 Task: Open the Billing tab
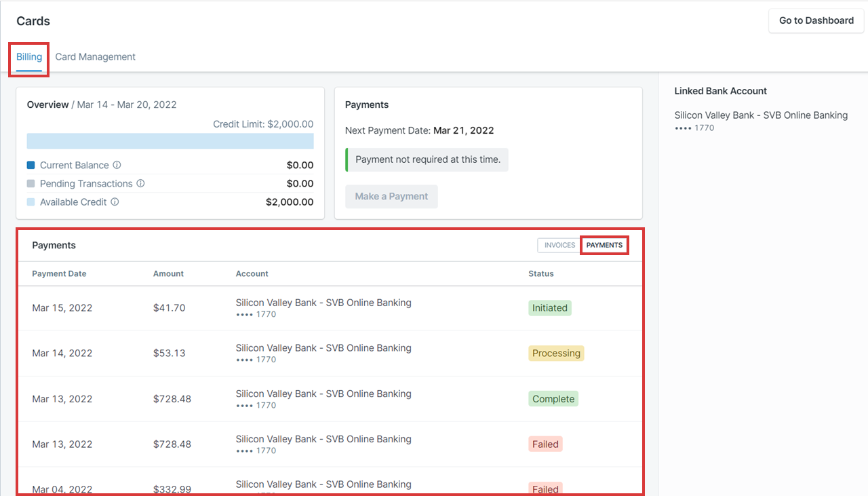coord(29,57)
